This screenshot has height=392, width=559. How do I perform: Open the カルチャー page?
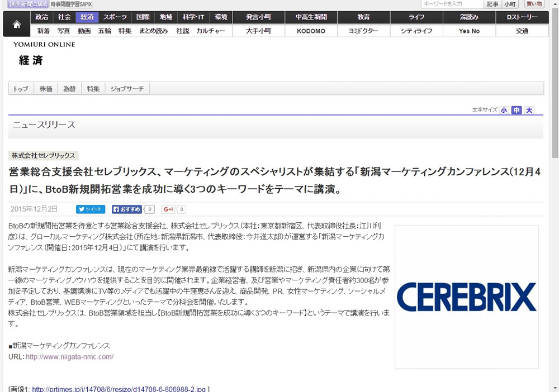coord(211,31)
